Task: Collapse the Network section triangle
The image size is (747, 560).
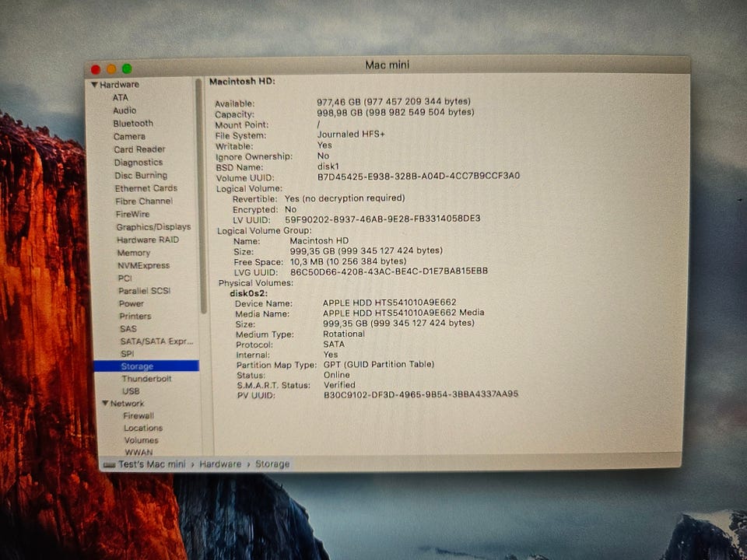Action: coord(105,404)
